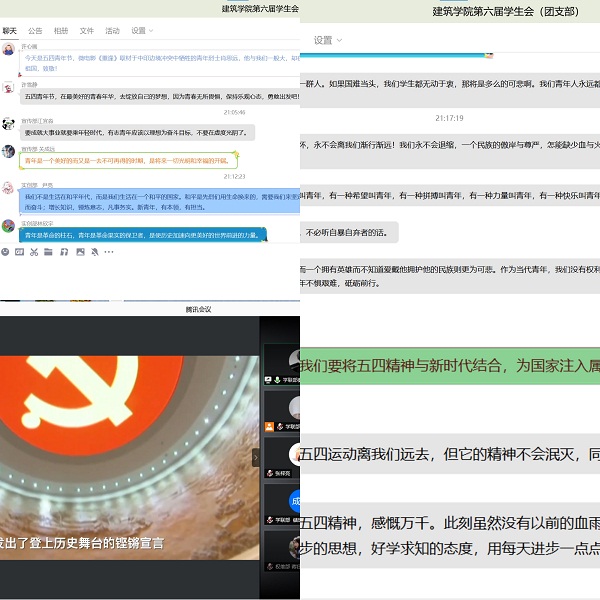
Task: Open more options three-dot icon
Action: [x=109, y=251]
